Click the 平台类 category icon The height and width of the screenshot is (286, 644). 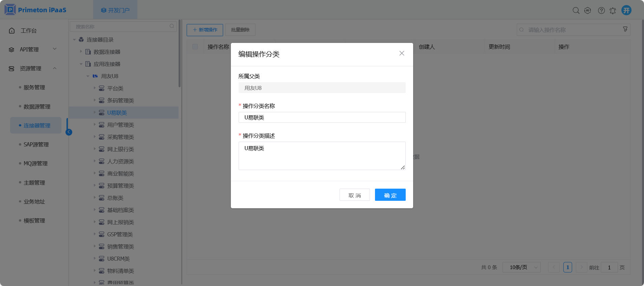point(101,88)
